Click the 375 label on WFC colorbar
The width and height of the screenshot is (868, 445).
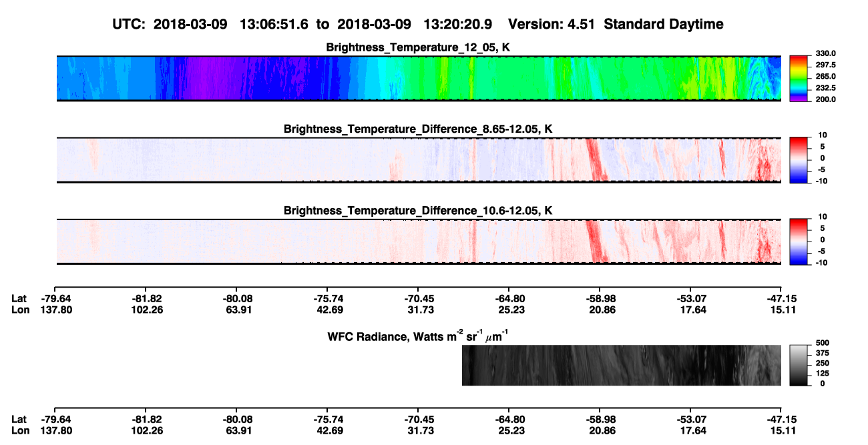click(821, 352)
